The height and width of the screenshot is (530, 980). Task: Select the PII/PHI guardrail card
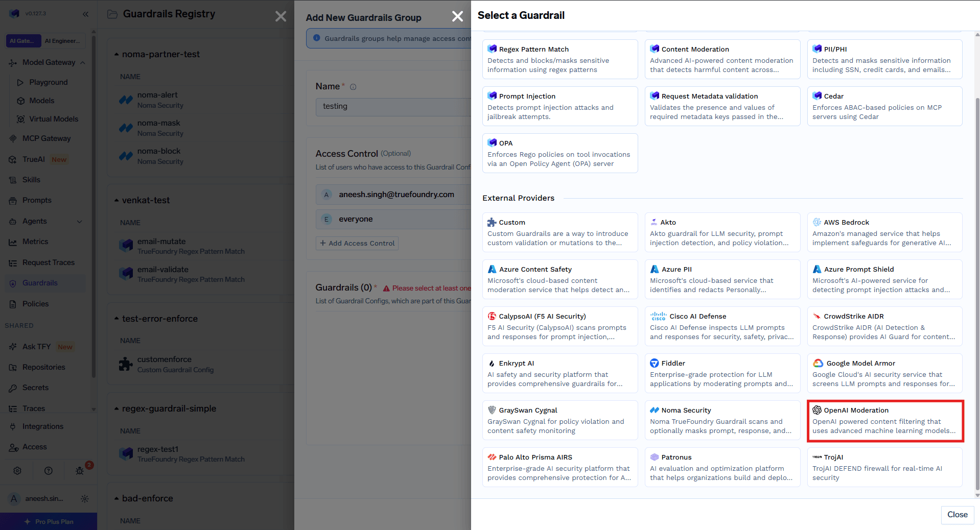tap(885, 59)
